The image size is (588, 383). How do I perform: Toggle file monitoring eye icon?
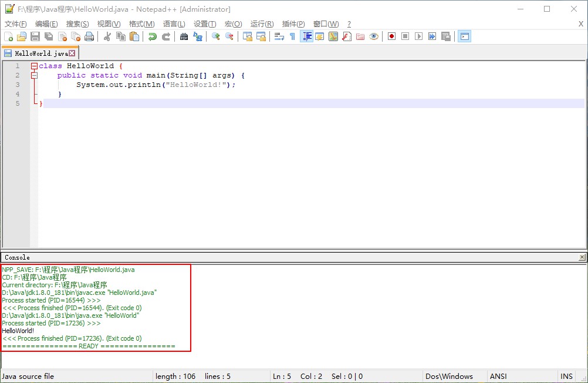[374, 36]
